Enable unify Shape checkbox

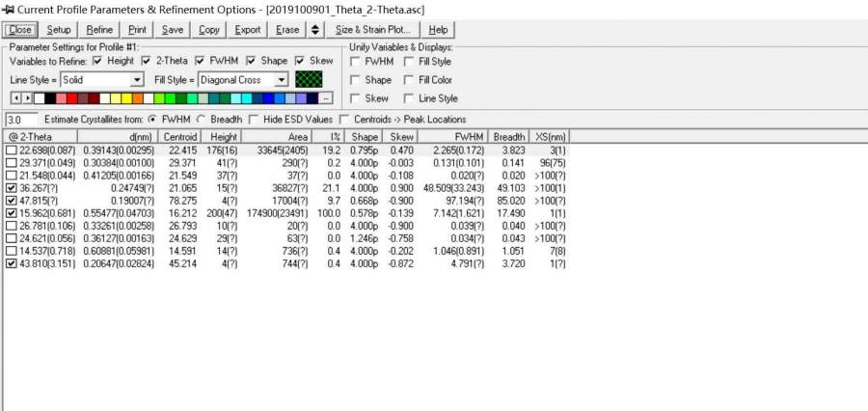[x=355, y=80]
